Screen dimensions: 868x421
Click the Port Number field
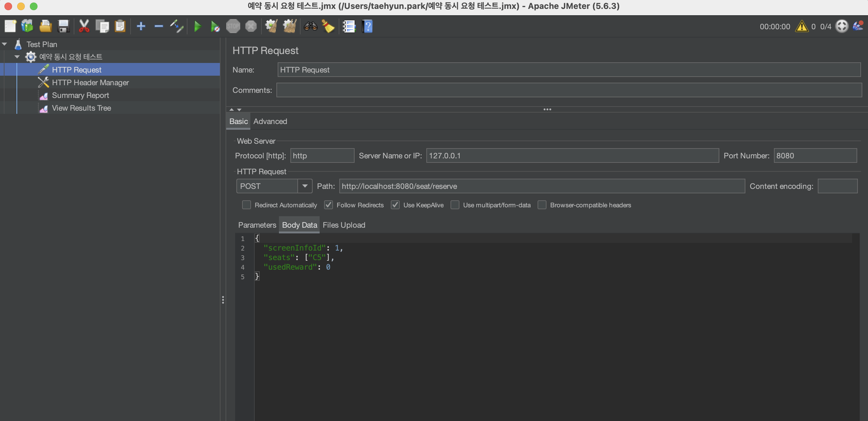coord(815,155)
